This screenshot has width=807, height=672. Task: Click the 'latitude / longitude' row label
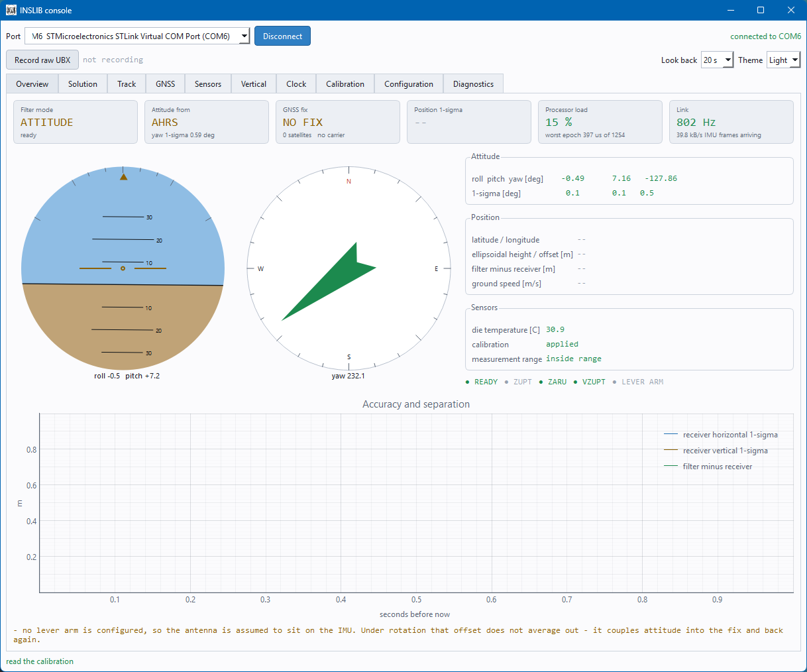(x=506, y=240)
